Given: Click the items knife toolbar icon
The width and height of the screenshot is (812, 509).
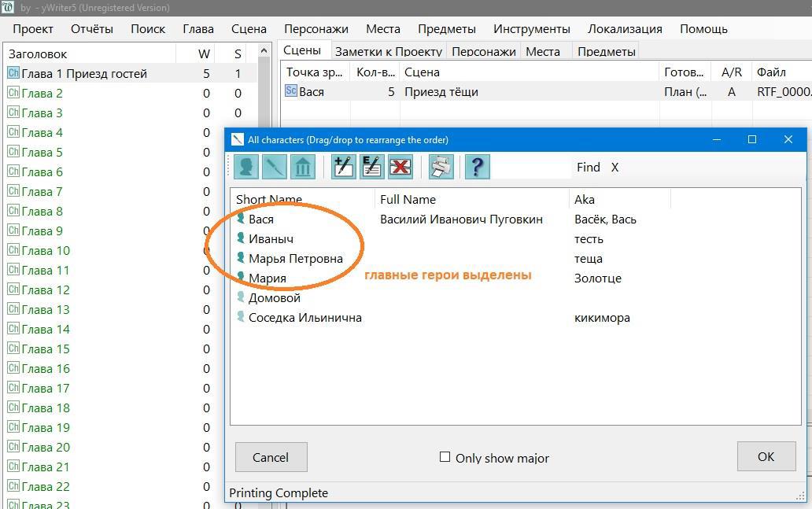Looking at the screenshot, I should point(275,167).
